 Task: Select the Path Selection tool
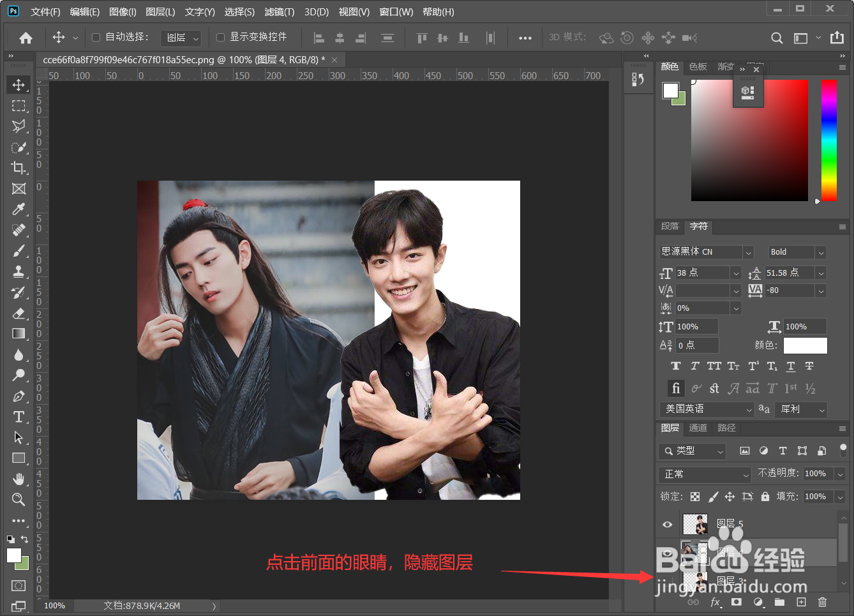pos(19,437)
